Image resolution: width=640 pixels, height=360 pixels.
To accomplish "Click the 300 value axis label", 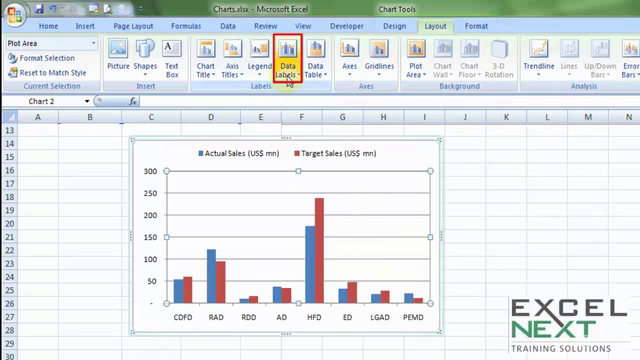I will click(150, 171).
